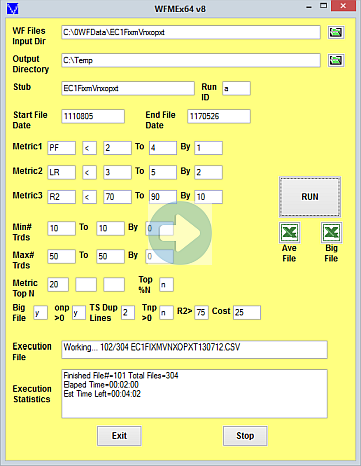Browse for Output Directory folder
361x466 pixels.
[x=336, y=60]
